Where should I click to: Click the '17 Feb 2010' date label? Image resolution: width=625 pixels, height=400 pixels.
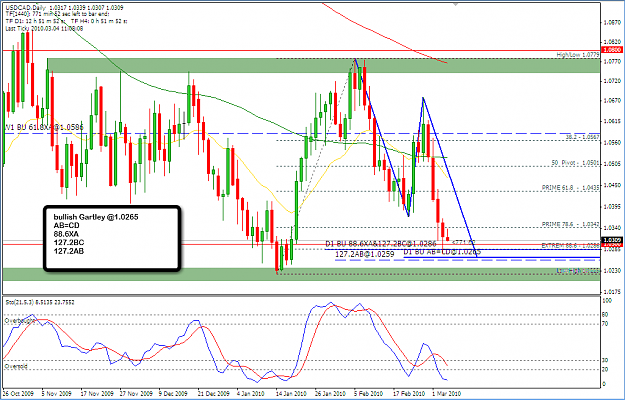[409, 393]
